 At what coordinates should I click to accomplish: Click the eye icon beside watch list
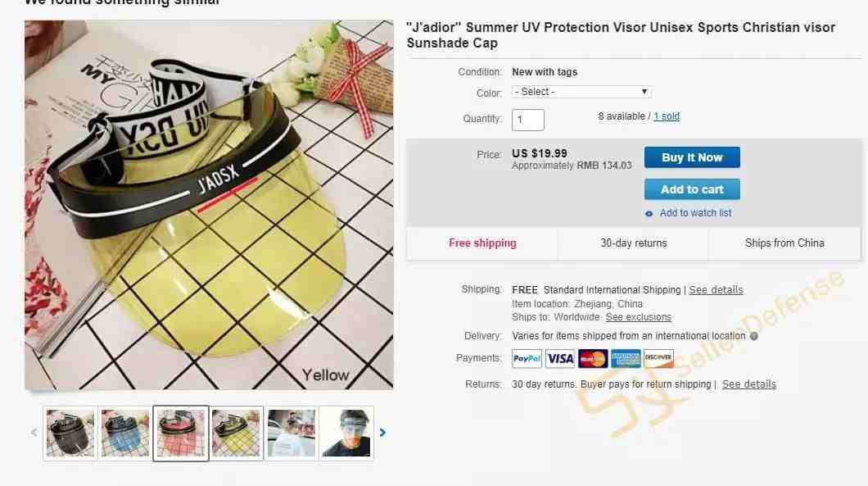[649, 213]
